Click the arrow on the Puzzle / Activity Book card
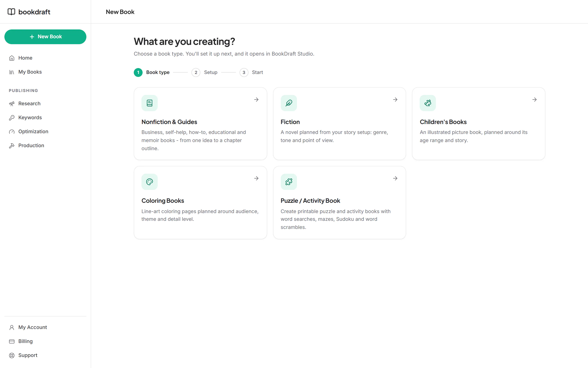 coord(395,178)
